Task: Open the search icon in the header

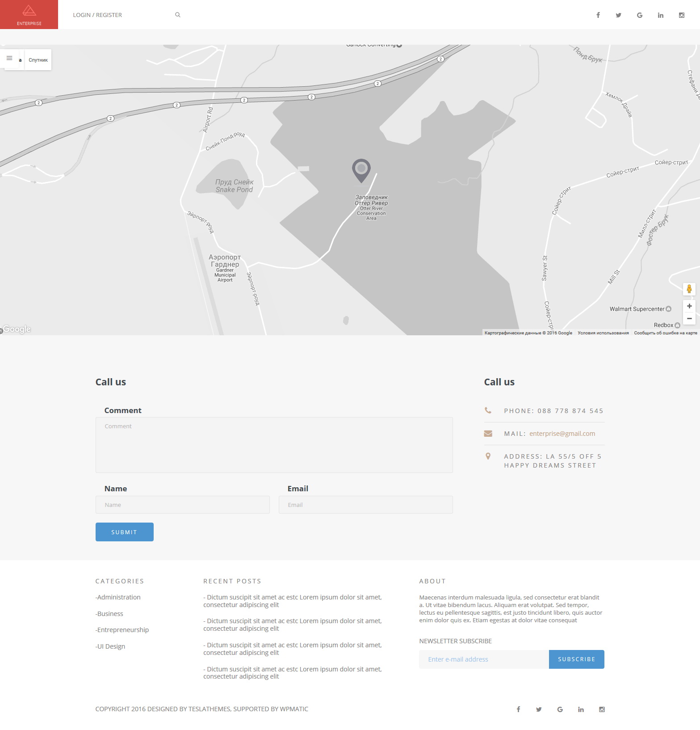Action: [178, 15]
